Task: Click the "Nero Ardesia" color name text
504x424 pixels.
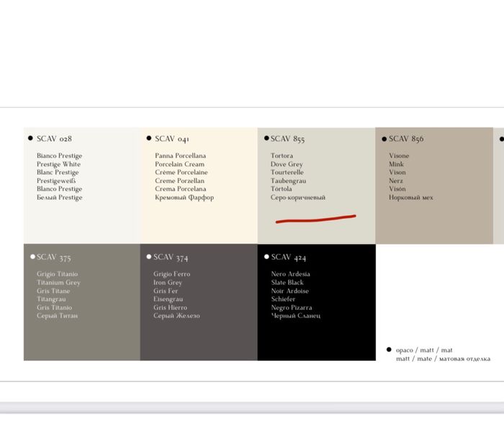Action: [x=291, y=274]
